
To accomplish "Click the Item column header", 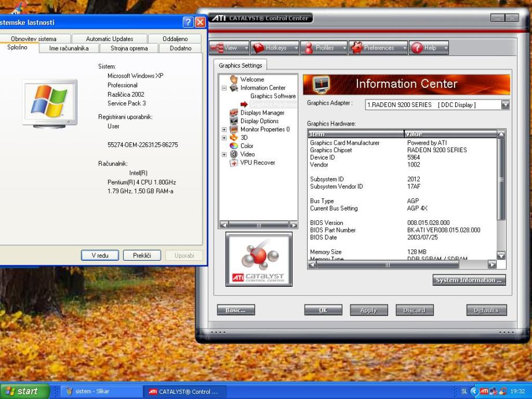I will (356, 134).
